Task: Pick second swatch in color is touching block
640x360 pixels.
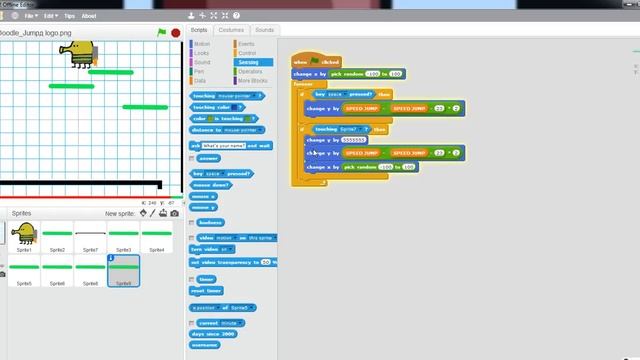Action: coord(247,119)
